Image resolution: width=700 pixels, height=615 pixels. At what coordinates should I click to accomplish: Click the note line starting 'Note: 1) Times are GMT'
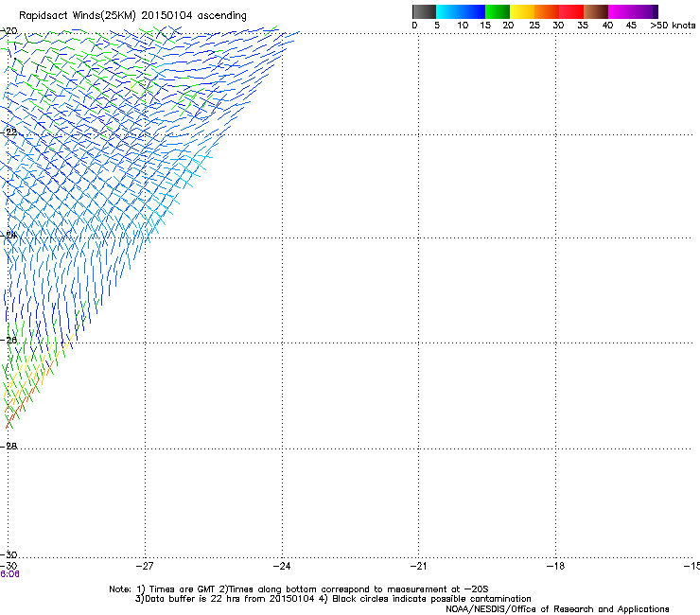tap(299, 589)
